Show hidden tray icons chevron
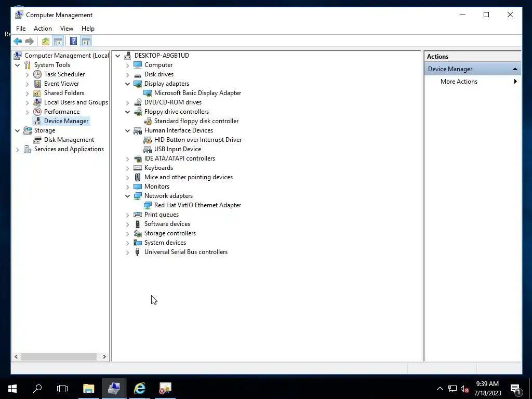 coord(440,389)
